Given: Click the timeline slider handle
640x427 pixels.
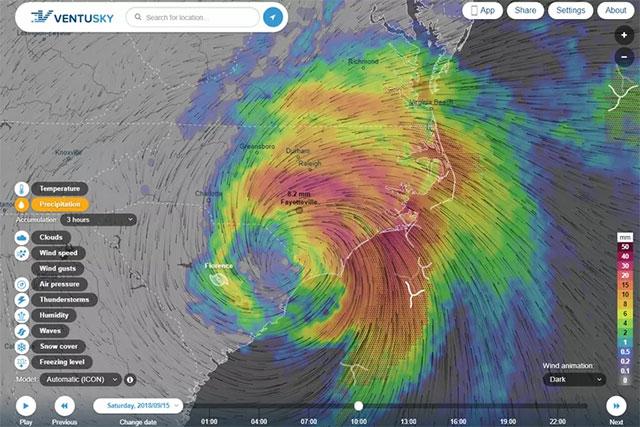Looking at the screenshot, I should pos(358,406).
